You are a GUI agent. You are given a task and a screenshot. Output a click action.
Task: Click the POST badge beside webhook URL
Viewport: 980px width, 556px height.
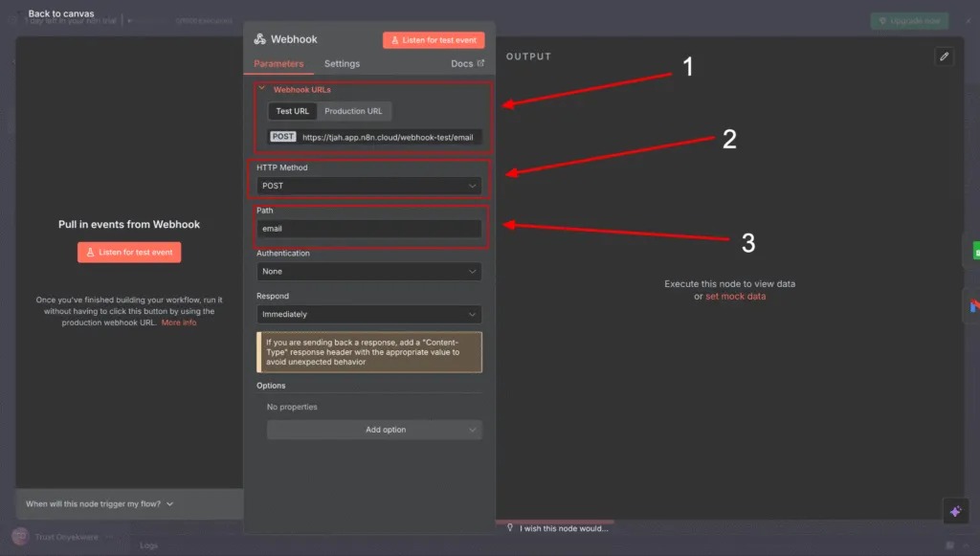coord(283,137)
